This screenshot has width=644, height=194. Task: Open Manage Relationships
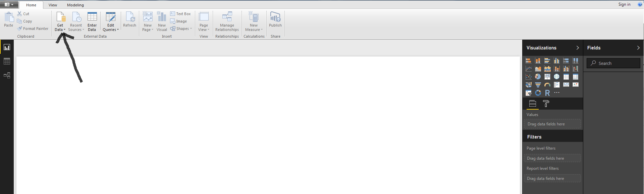click(227, 22)
